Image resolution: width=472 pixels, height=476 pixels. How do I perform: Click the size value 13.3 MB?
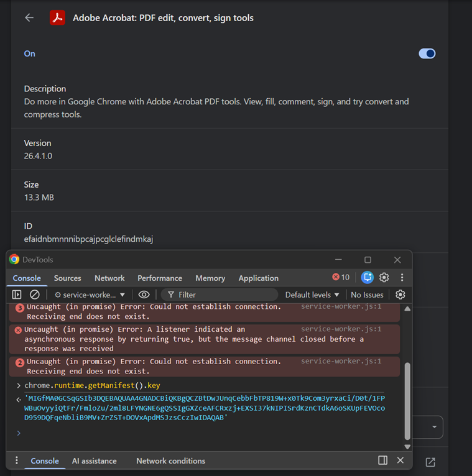point(39,198)
